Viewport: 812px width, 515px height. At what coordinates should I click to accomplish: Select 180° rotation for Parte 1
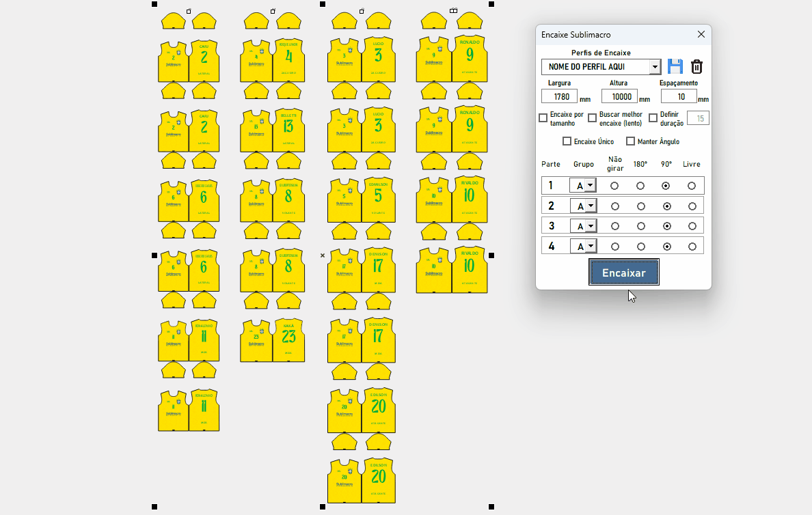point(640,185)
